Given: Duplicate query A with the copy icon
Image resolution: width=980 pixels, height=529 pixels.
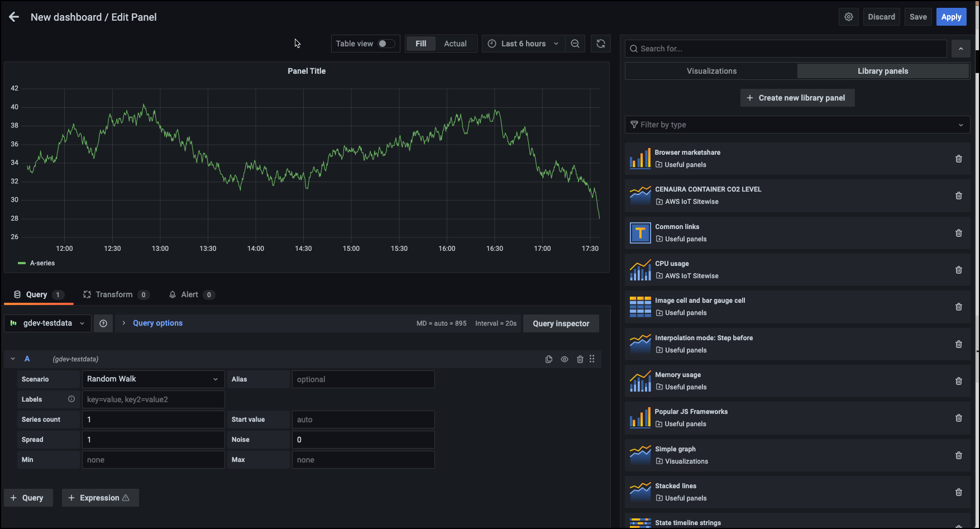Looking at the screenshot, I should click(548, 359).
